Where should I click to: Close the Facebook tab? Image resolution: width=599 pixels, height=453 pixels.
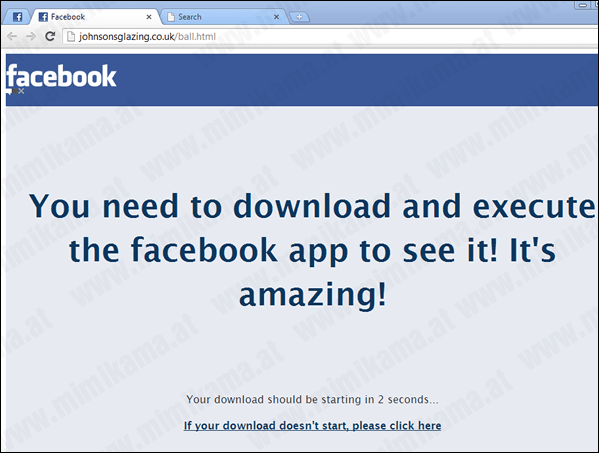click(149, 17)
